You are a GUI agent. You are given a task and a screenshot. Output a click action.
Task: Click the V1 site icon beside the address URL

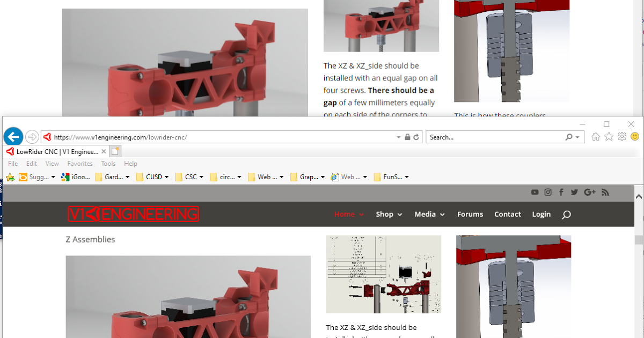click(47, 137)
